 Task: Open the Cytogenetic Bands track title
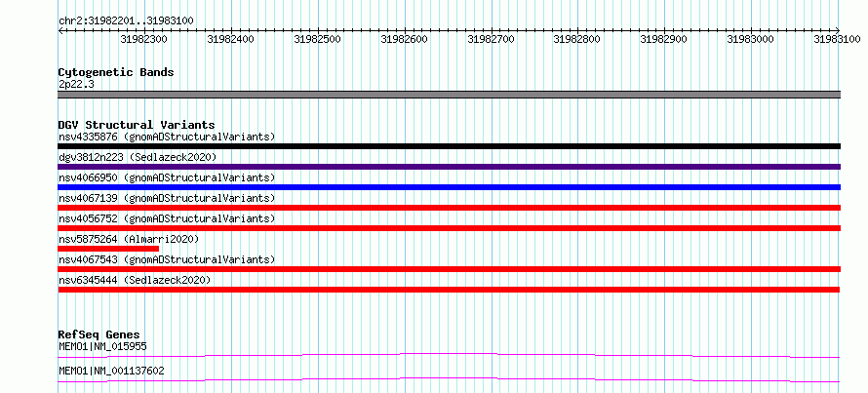(116, 72)
